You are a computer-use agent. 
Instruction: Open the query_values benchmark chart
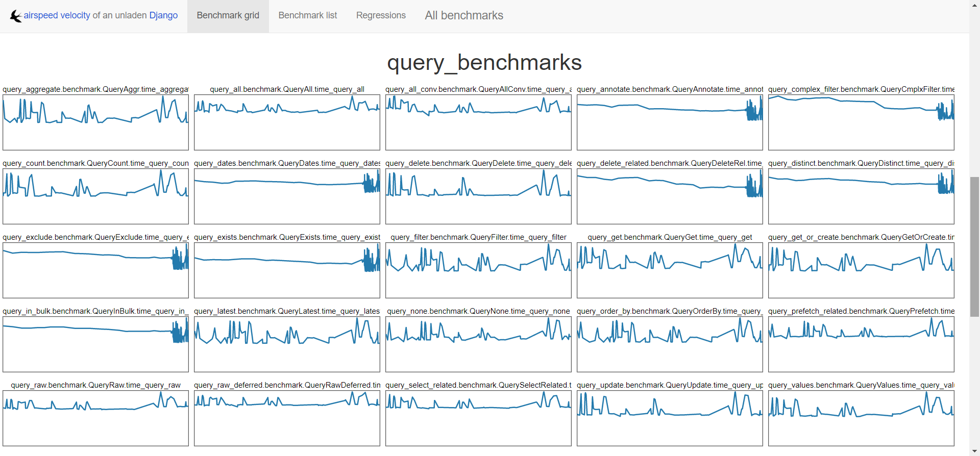pos(861,418)
